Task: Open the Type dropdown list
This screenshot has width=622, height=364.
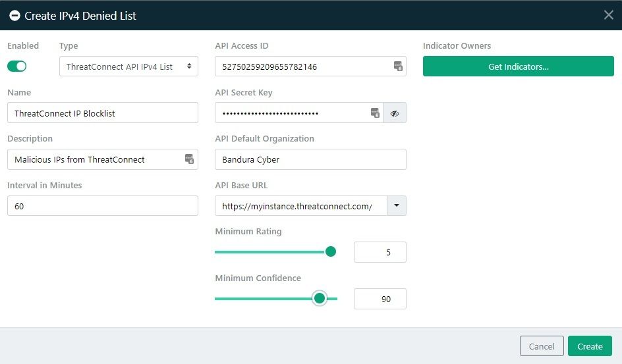Action: pos(128,66)
